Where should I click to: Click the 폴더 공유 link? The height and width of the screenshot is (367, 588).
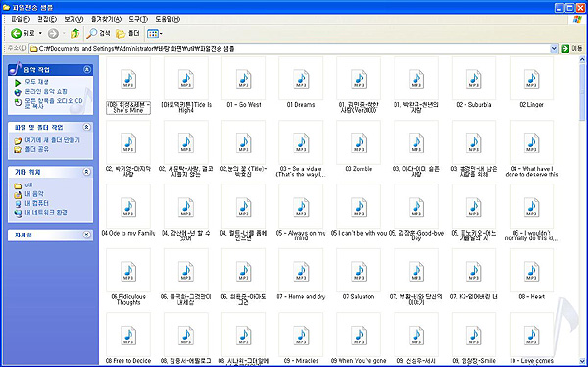pos(36,149)
